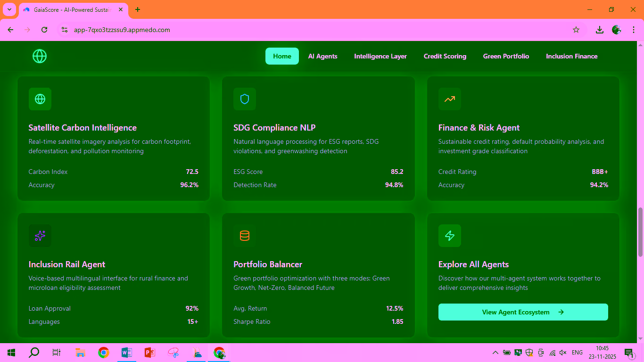Click the SDG Compliance NLP shield icon
Image resolution: width=644 pixels, height=362 pixels.
[x=245, y=99]
